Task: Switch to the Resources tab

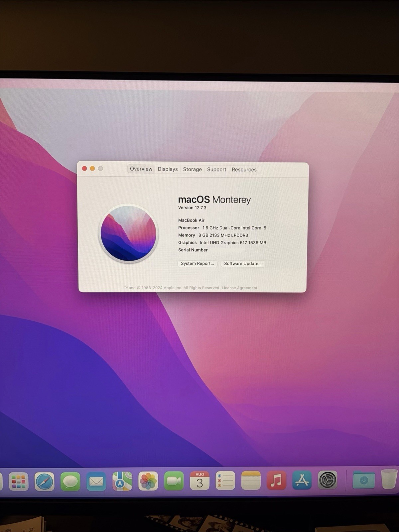Action: pyautogui.click(x=244, y=170)
